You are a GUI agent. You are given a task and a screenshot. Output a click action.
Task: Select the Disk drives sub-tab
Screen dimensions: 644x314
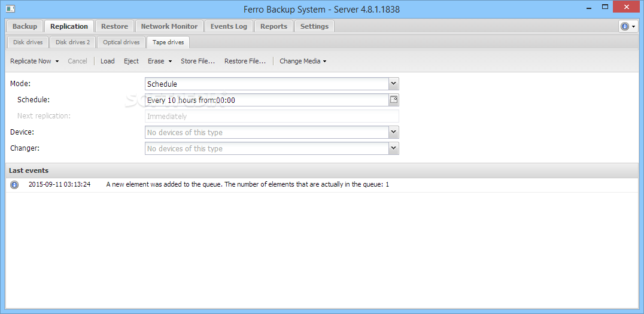(28, 42)
